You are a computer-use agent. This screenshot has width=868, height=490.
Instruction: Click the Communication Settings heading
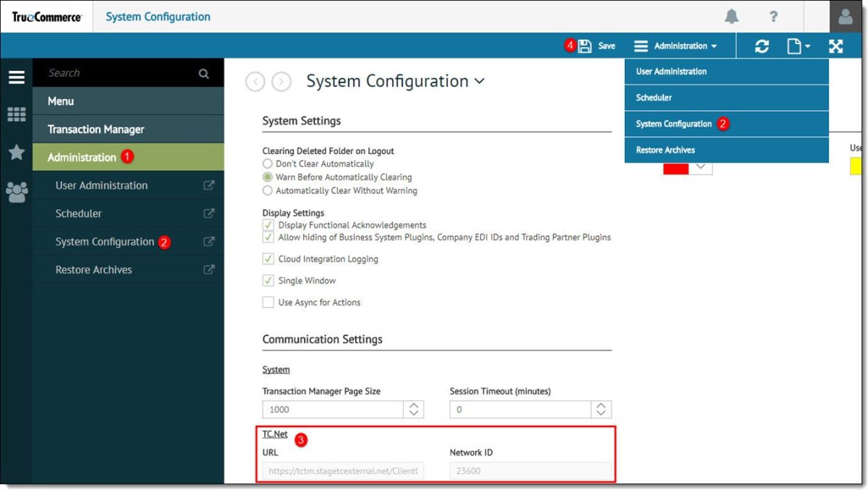tap(323, 339)
